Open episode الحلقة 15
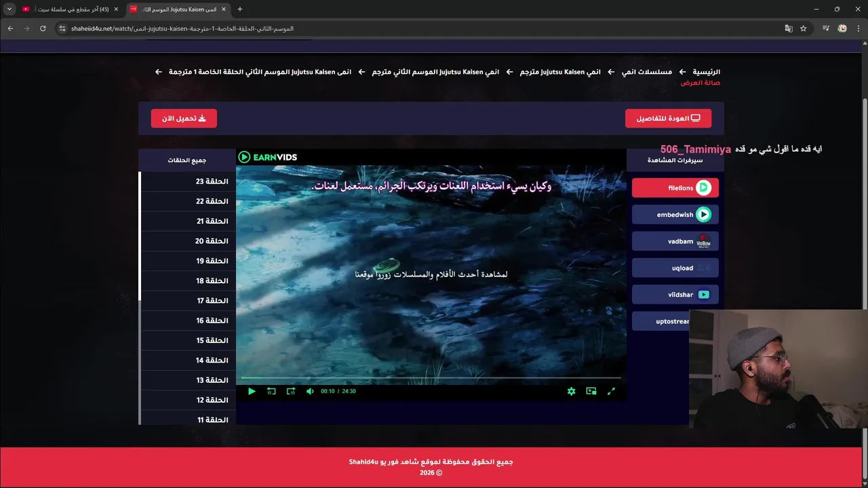Viewport: 868px width, 488px height. click(187, 340)
